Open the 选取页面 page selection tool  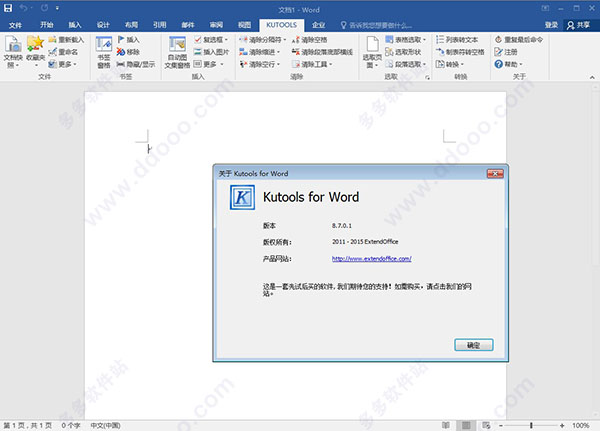tap(372, 52)
